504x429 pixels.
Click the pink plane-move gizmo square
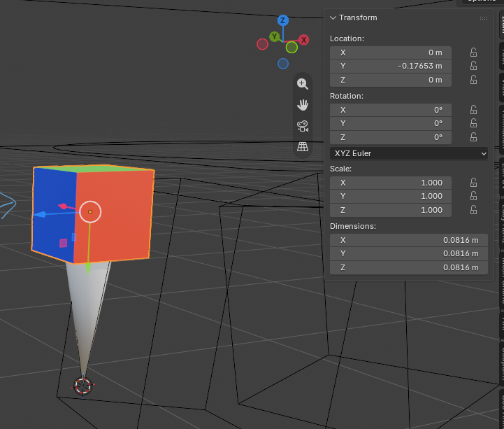[x=64, y=243]
